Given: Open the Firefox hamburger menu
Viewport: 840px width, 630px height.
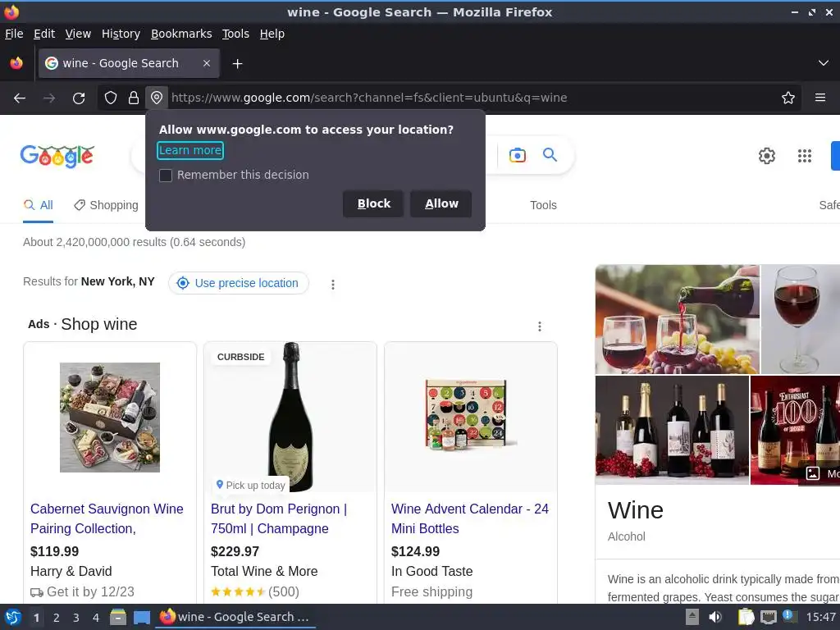Looking at the screenshot, I should (x=820, y=98).
